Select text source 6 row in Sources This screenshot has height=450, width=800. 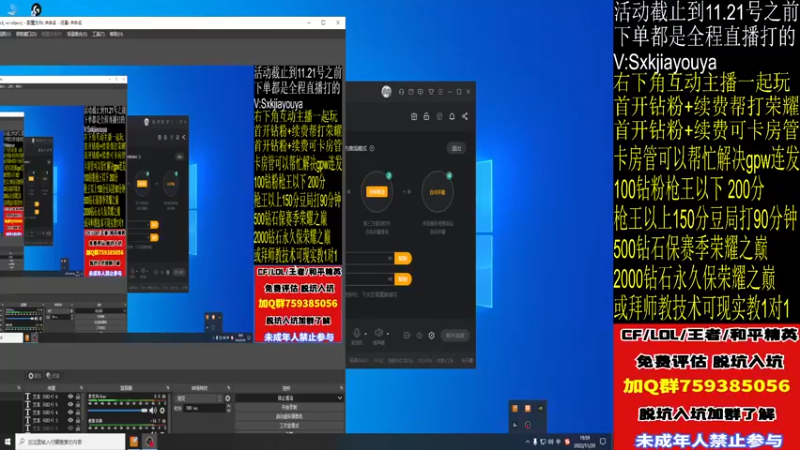54,396
